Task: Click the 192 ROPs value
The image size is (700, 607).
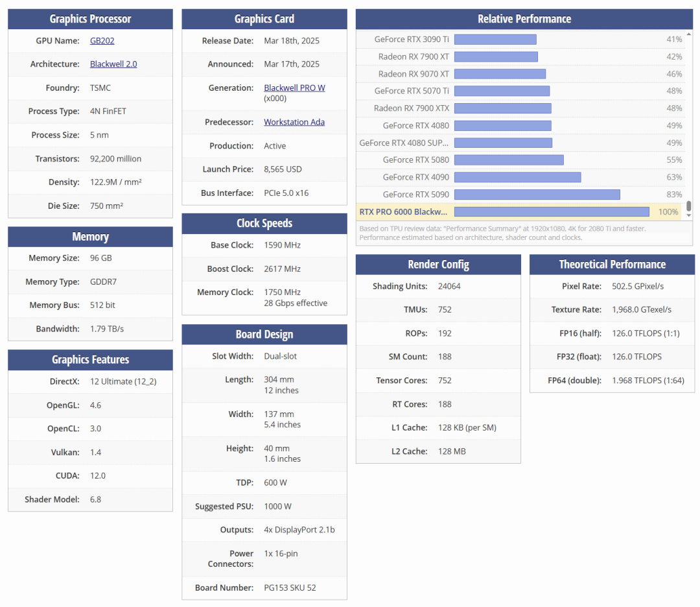Action: [x=445, y=333]
